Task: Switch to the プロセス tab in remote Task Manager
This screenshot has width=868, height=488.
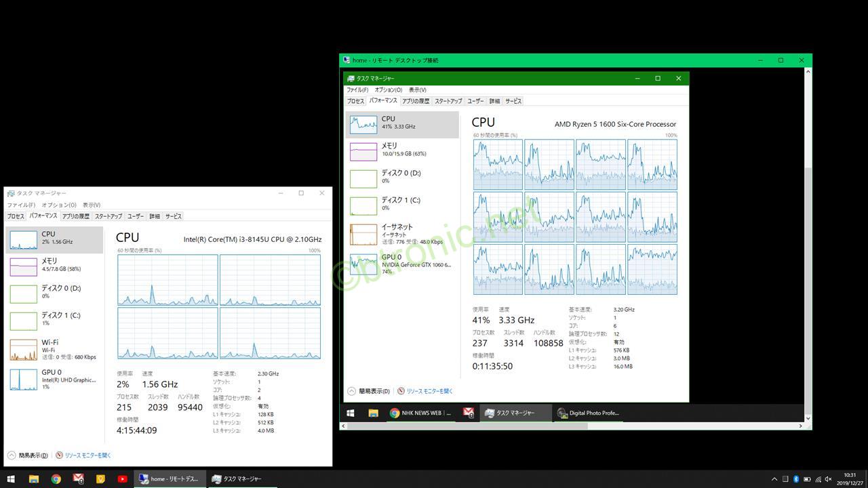Action: (x=355, y=100)
